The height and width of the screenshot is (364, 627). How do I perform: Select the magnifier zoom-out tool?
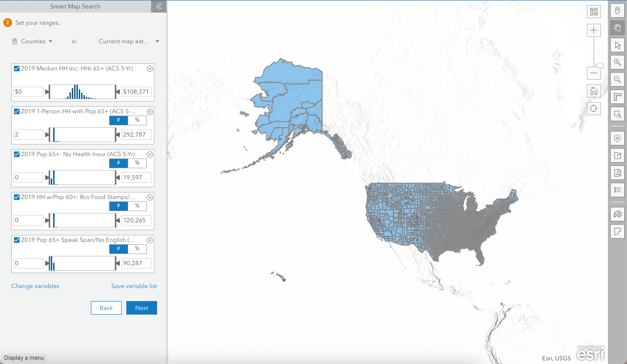617,80
